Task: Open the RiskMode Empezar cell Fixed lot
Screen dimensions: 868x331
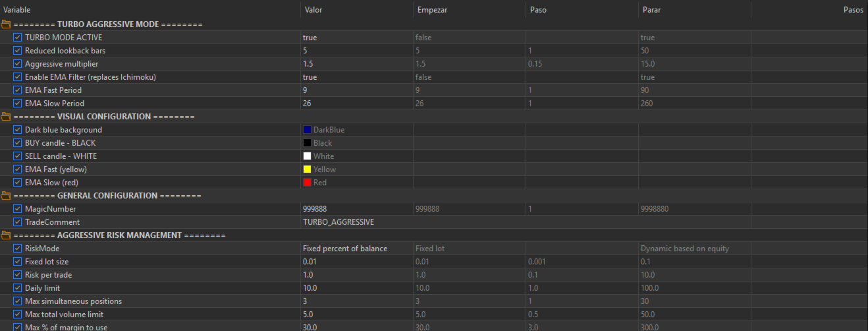Action: click(x=469, y=249)
